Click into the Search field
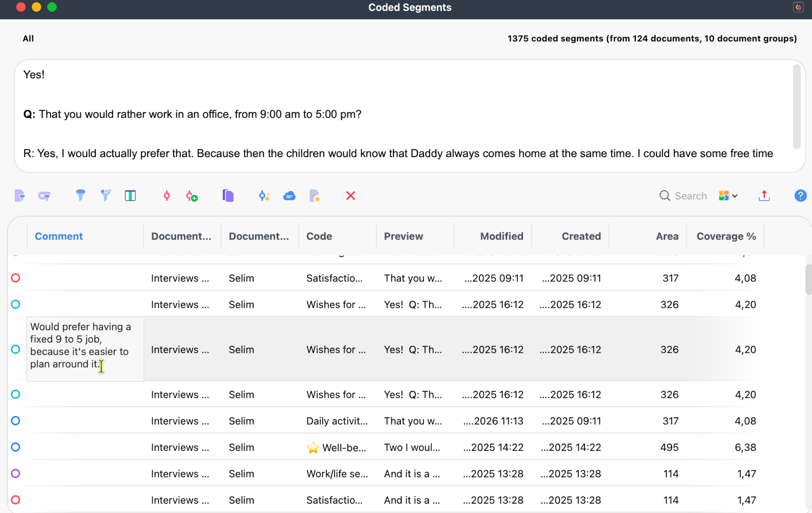812x513 pixels. click(691, 196)
